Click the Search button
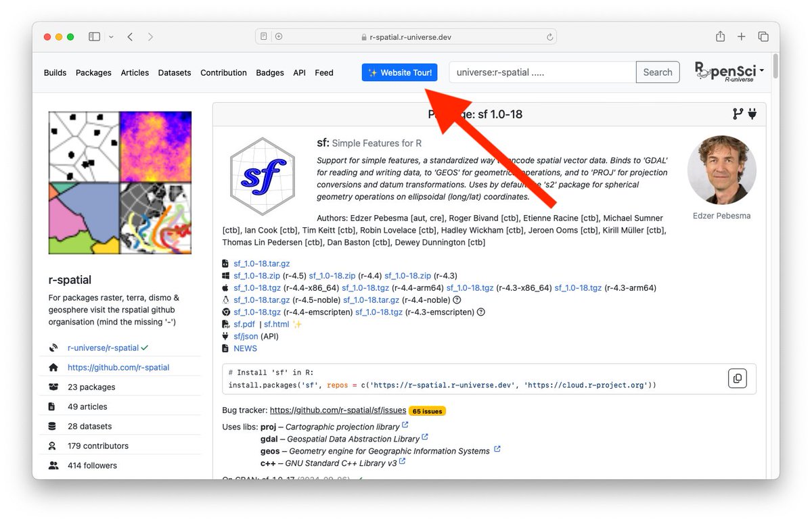Image resolution: width=812 pixels, height=522 pixels. (x=658, y=72)
